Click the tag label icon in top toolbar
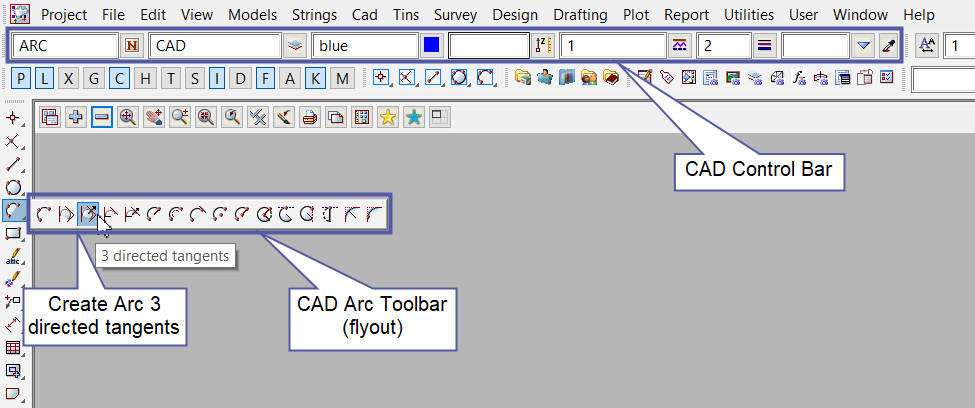975x408 pixels. [667, 78]
